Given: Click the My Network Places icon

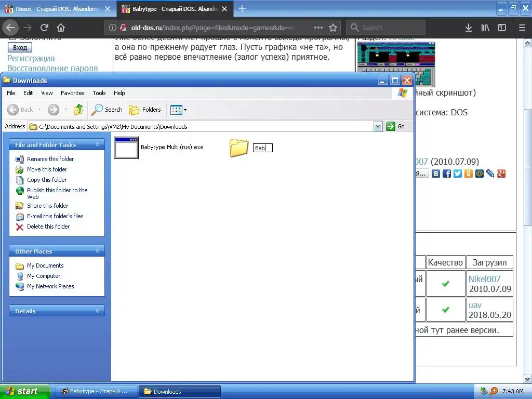Looking at the screenshot, I should (x=20, y=286).
